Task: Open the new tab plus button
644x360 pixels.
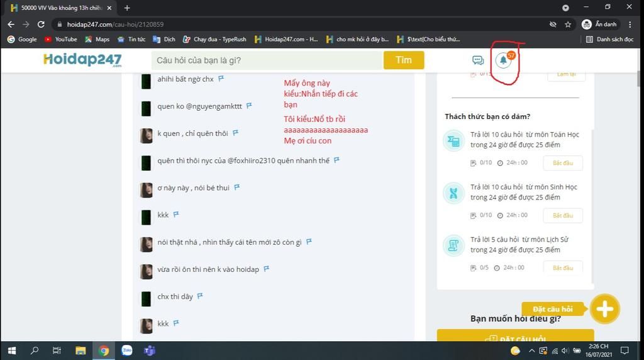Action: click(127, 8)
